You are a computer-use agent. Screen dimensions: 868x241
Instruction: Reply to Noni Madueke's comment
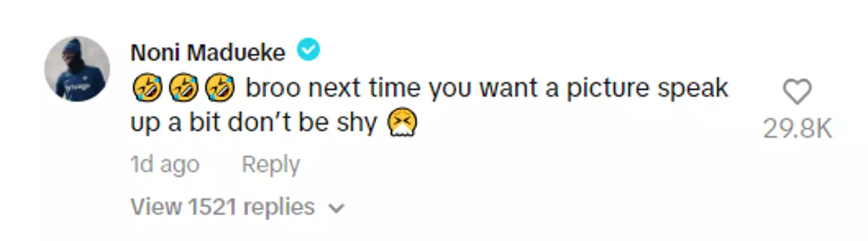[x=271, y=164]
